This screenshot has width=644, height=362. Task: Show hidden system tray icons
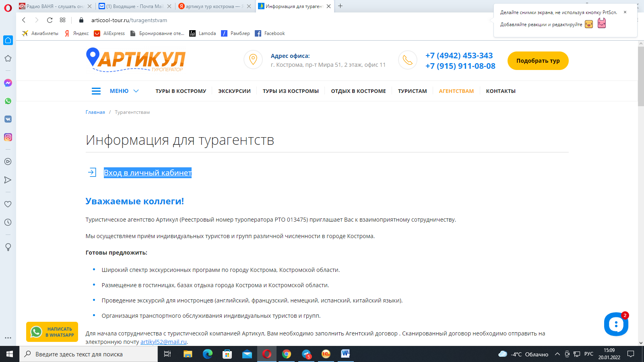(557, 354)
